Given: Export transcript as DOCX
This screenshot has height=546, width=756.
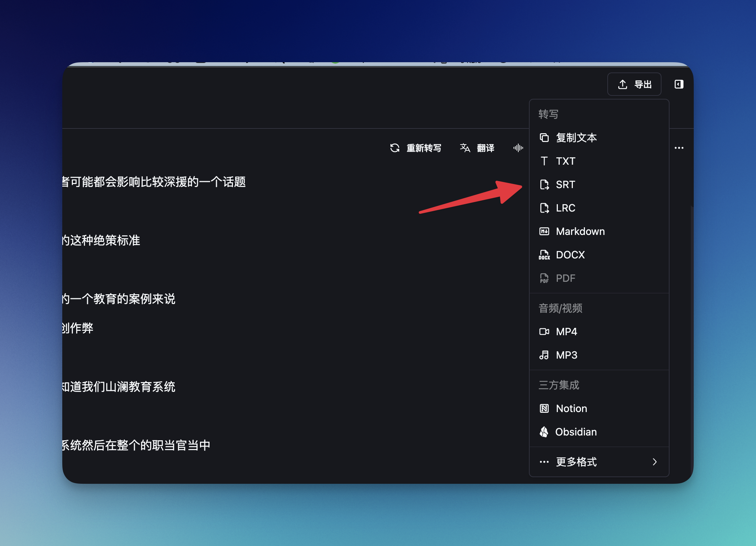Looking at the screenshot, I should pos(599,255).
